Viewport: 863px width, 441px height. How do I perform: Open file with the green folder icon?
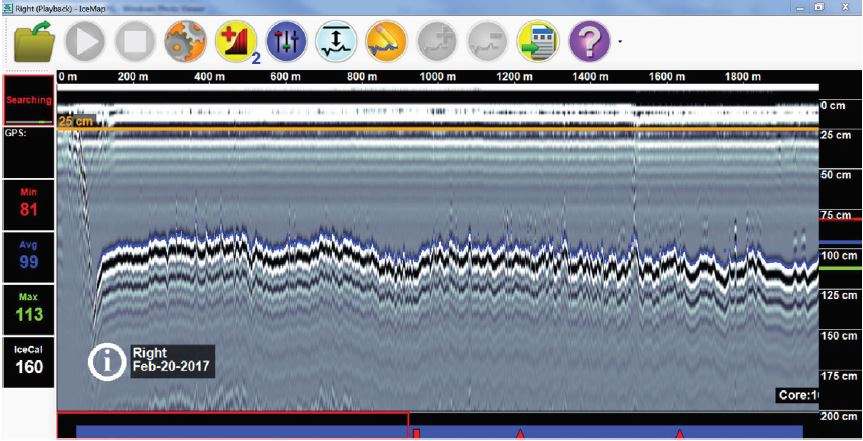(x=34, y=42)
